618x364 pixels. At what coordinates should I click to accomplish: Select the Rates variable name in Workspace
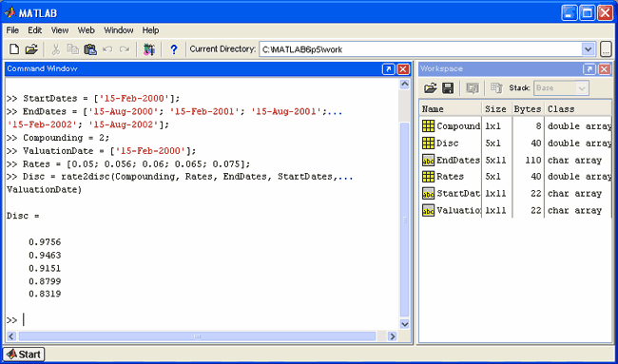(450, 177)
